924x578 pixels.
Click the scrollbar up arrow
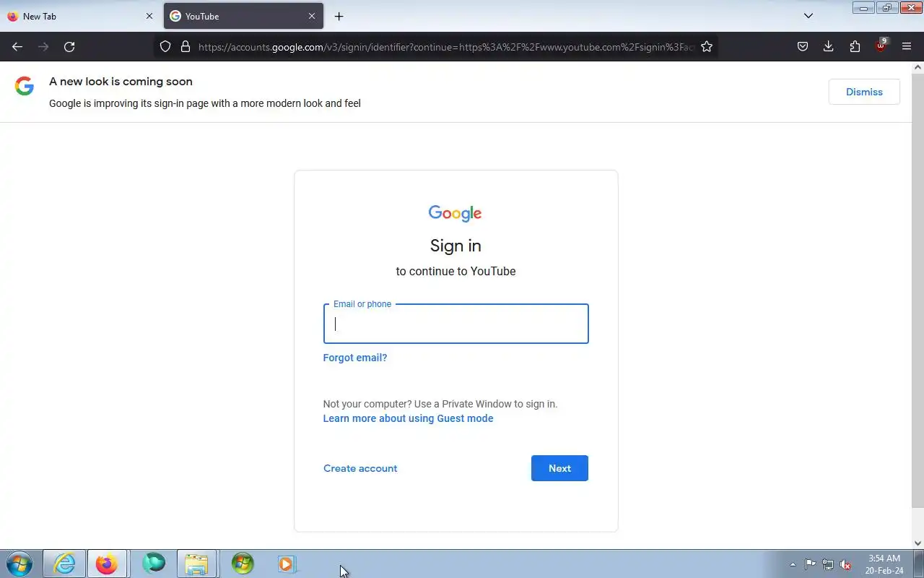coord(918,67)
